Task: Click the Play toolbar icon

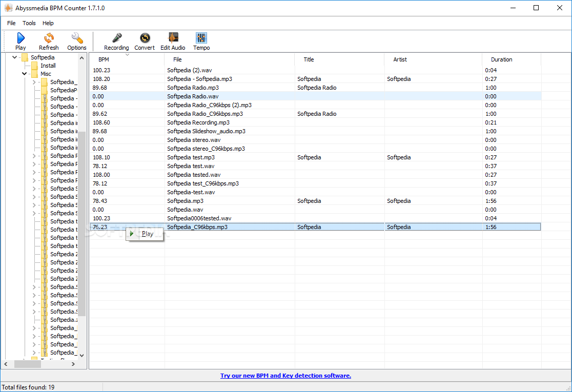Action: pyautogui.click(x=21, y=38)
